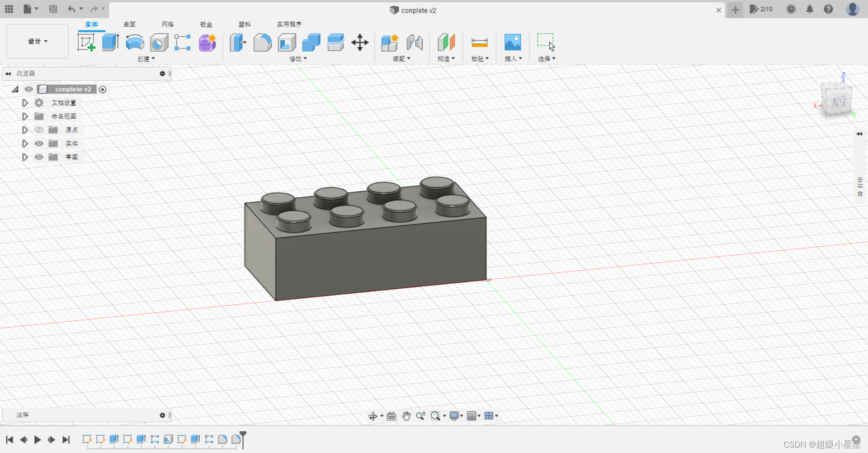Select the Rectangular Pattern toolbar tool
The height and width of the screenshot is (453, 868).
click(x=183, y=43)
